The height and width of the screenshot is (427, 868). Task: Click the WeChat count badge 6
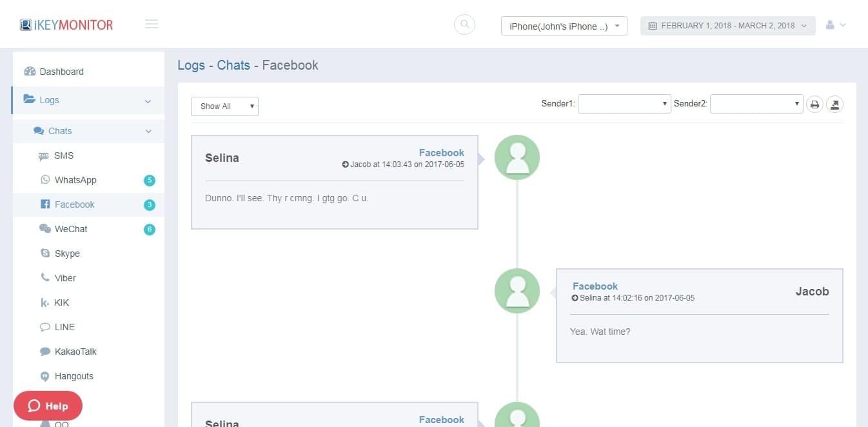click(x=150, y=230)
